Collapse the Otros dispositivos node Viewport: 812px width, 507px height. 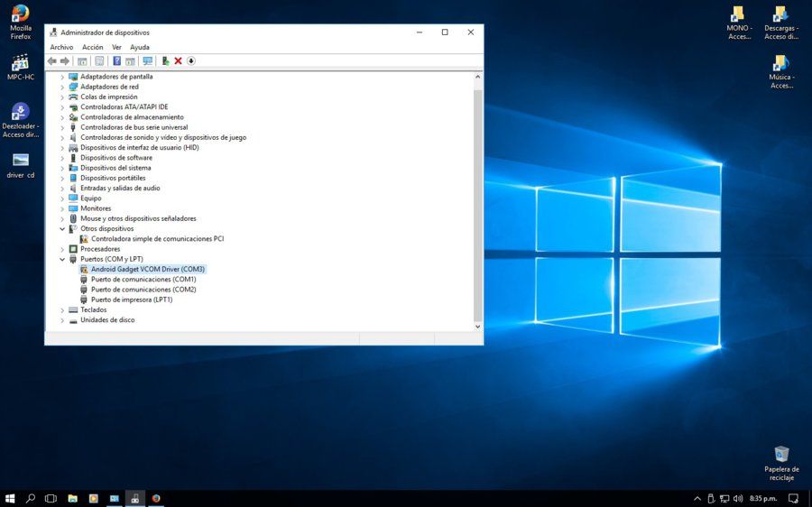(62, 229)
